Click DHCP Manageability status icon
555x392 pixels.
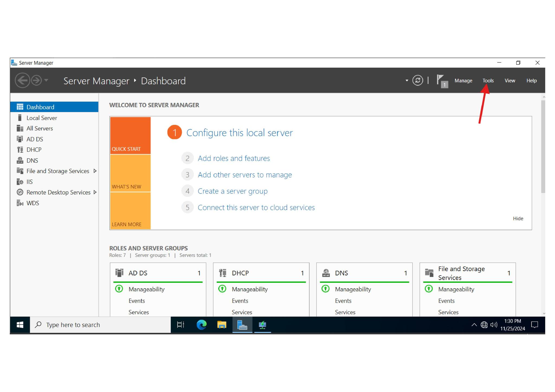pyautogui.click(x=222, y=289)
